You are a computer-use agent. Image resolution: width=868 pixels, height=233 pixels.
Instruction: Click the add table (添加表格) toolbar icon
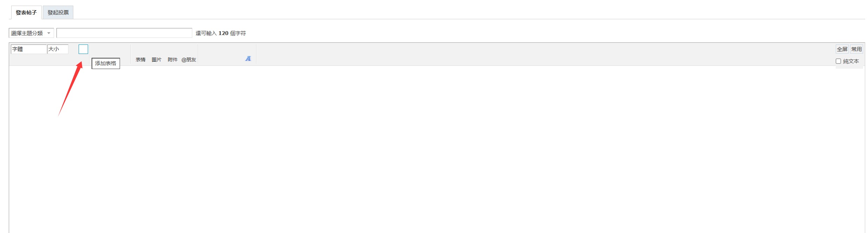coord(83,49)
